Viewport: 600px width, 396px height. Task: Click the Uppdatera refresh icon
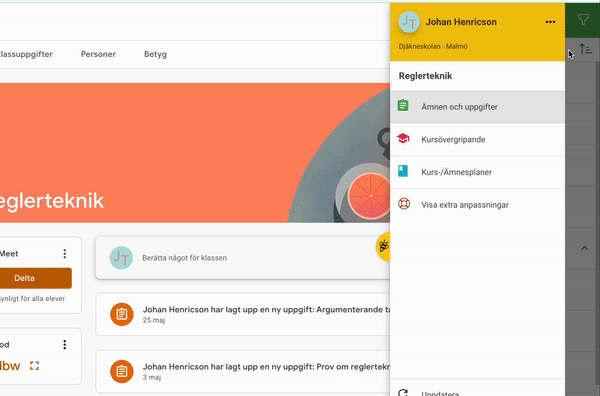click(403, 392)
